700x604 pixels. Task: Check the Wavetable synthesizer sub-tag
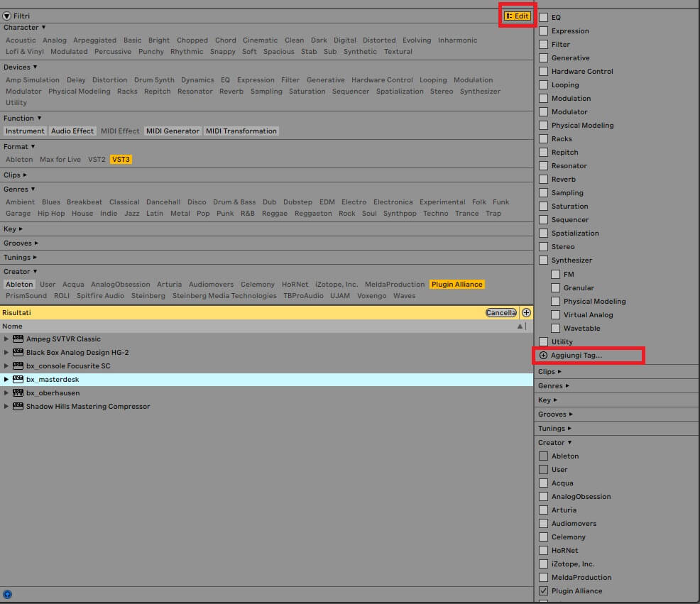tap(556, 328)
